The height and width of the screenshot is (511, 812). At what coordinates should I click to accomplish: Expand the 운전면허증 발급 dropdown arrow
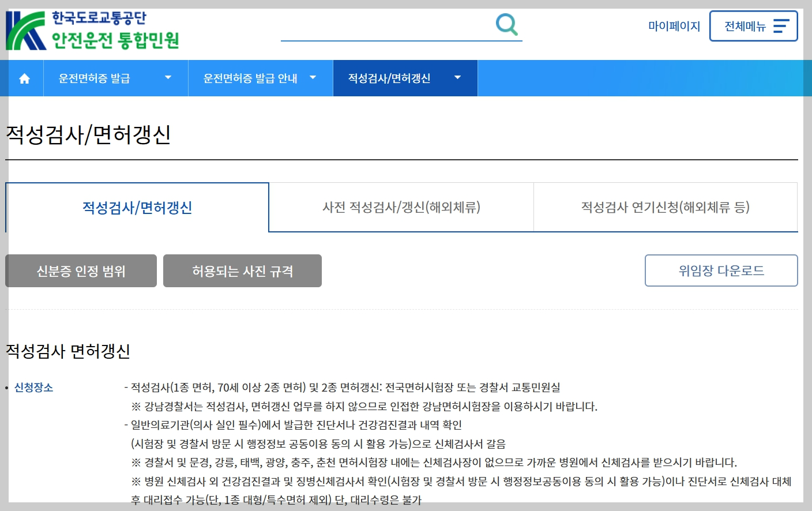coord(168,77)
